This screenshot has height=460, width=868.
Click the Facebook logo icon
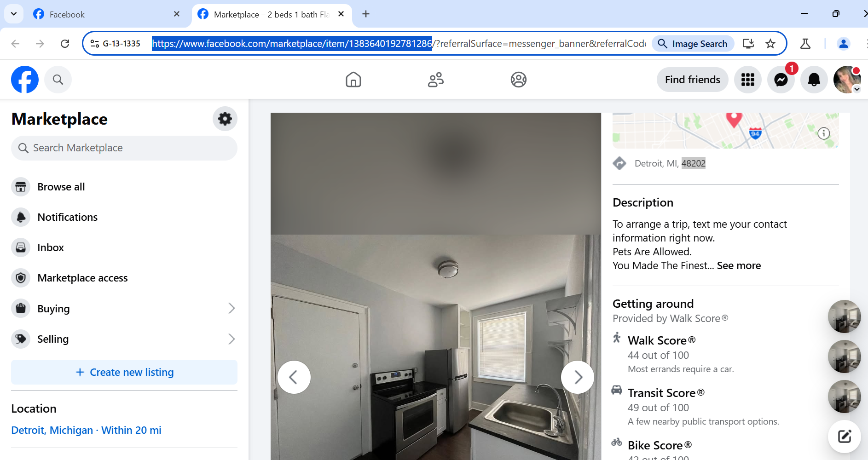point(25,80)
